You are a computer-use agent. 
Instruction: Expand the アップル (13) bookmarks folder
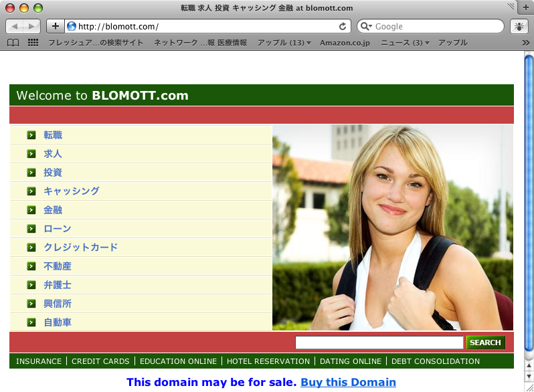click(284, 43)
